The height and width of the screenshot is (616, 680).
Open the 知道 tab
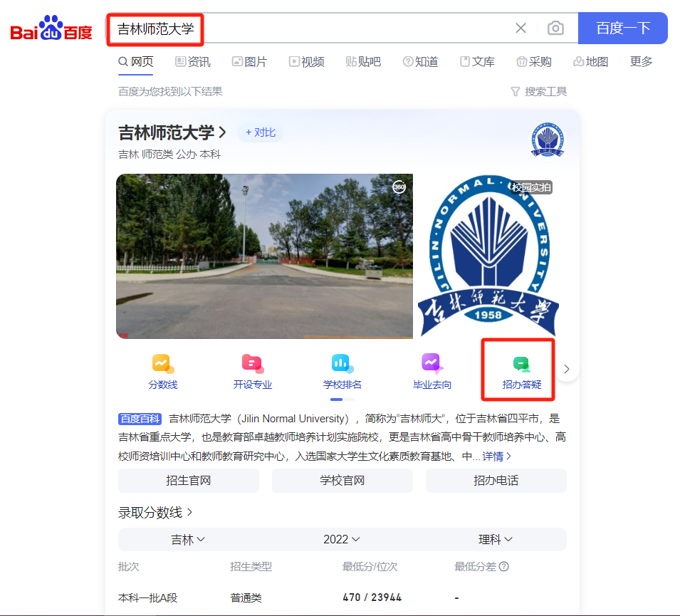(x=420, y=61)
